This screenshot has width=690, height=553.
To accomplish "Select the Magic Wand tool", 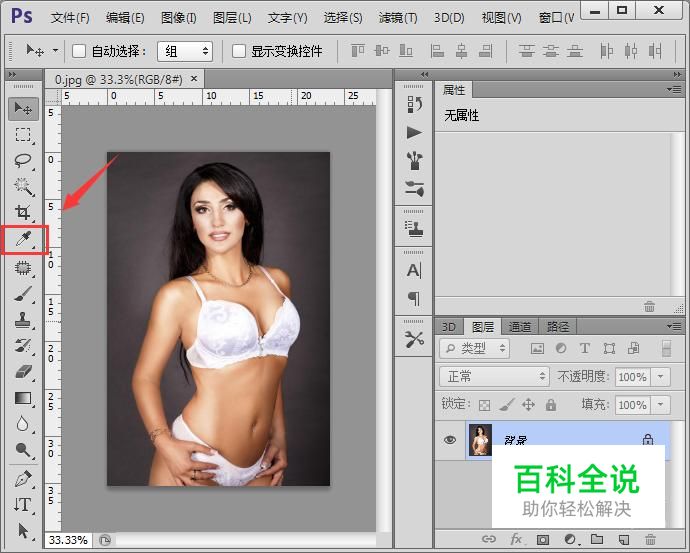I will click(23, 187).
